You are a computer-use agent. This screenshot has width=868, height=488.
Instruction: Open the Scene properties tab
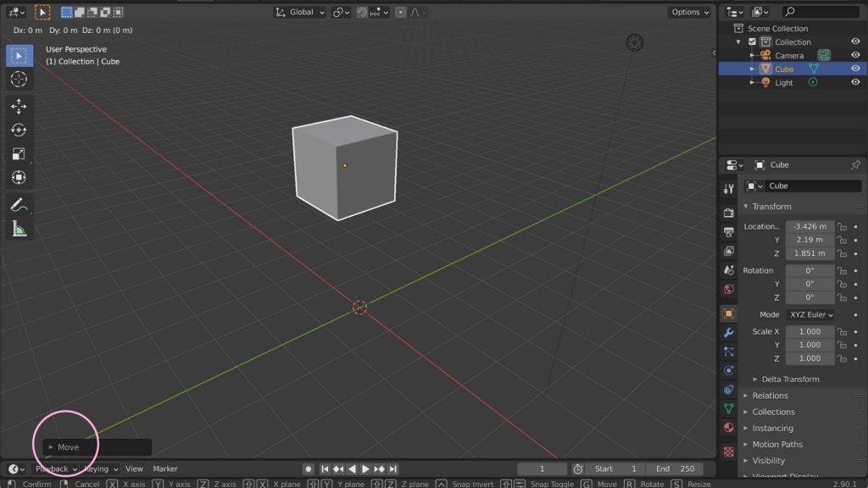728,270
